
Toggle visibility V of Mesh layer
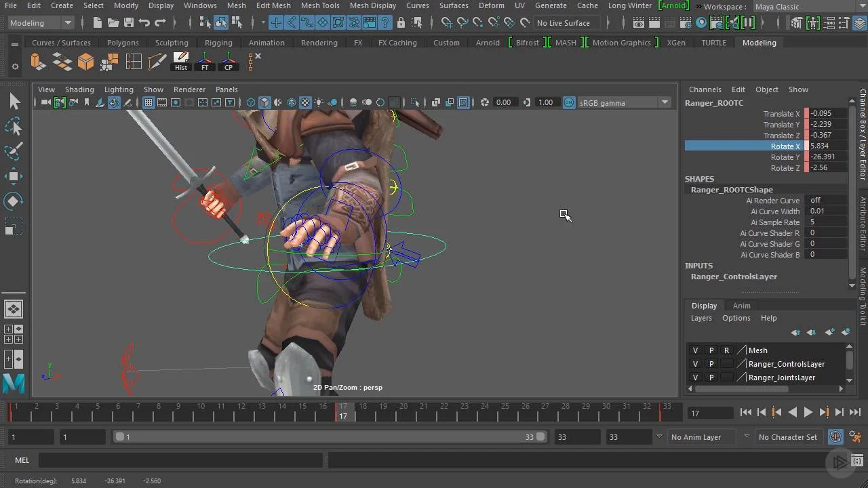(695, 350)
